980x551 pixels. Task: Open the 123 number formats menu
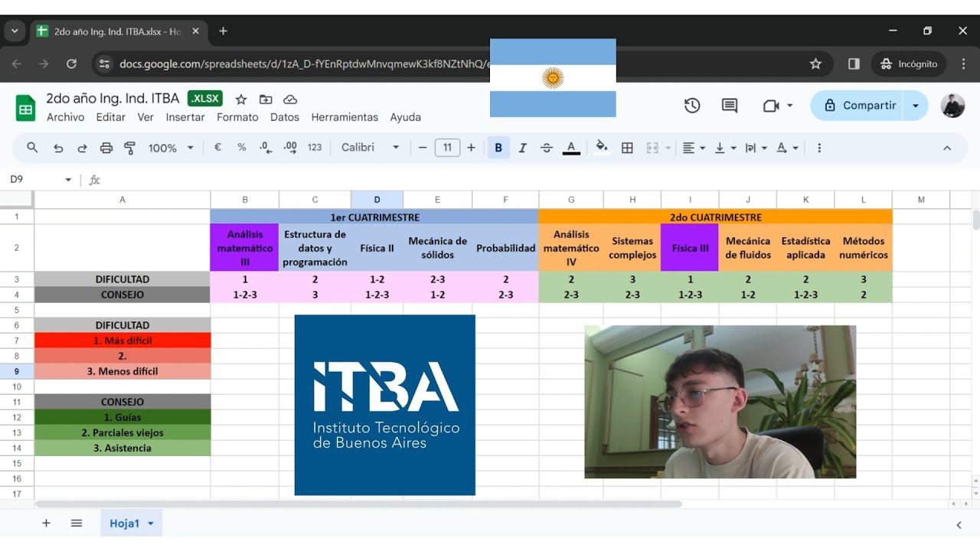[x=315, y=148]
